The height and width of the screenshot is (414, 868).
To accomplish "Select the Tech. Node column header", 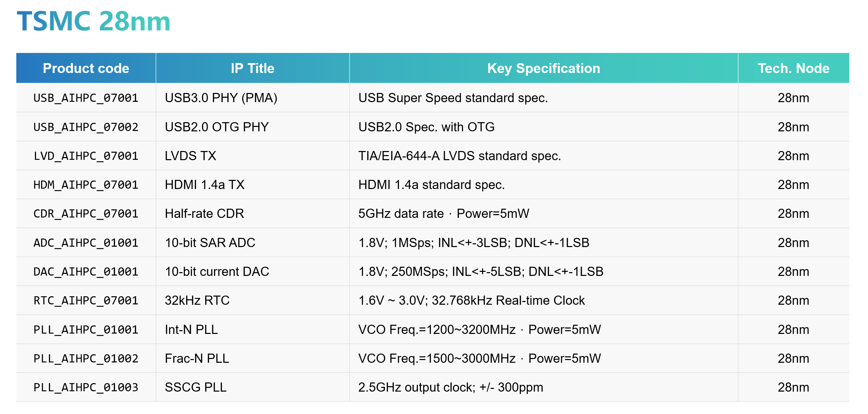I will 793,68.
